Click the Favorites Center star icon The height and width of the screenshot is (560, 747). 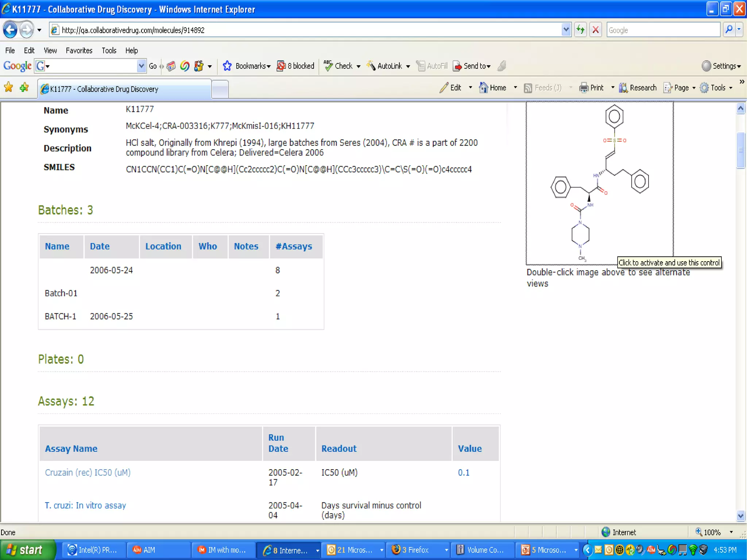click(x=8, y=88)
